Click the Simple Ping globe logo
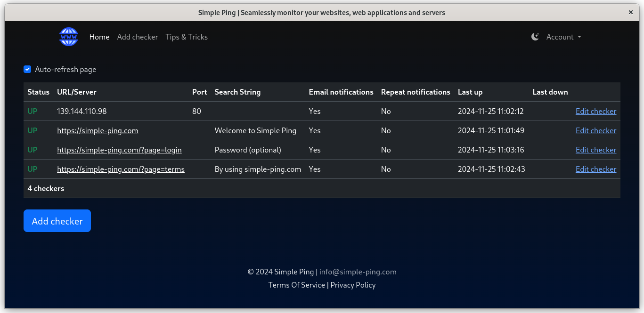644x313 pixels. (x=69, y=37)
